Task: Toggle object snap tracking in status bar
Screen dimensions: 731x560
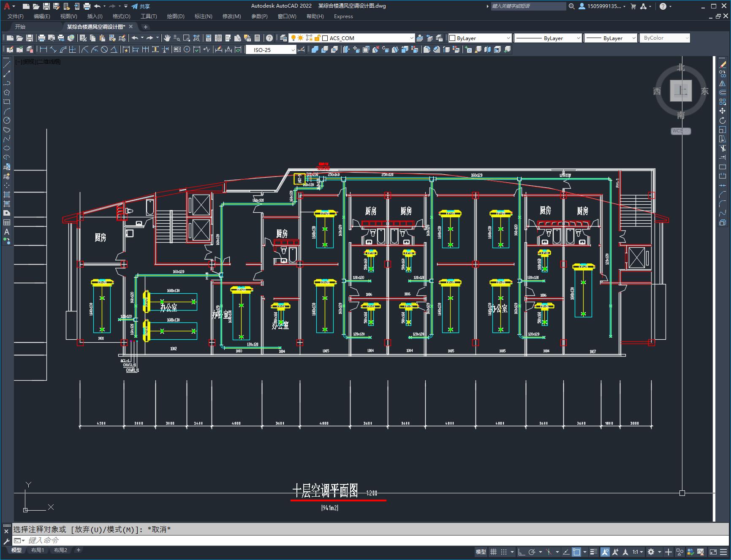Action: pyautogui.click(x=566, y=552)
